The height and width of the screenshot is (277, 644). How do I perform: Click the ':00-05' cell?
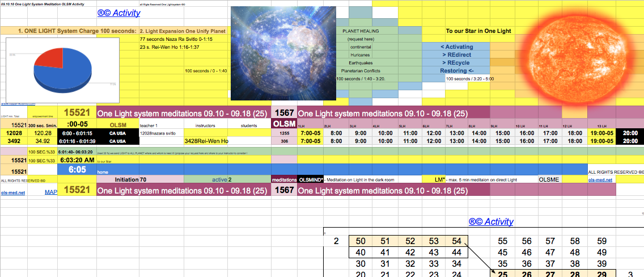(77, 125)
